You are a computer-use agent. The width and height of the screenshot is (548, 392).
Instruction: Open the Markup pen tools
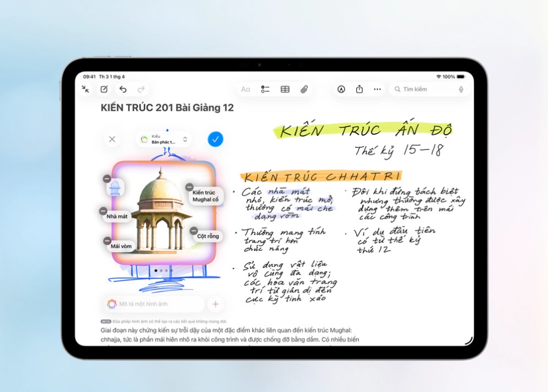[x=341, y=89]
